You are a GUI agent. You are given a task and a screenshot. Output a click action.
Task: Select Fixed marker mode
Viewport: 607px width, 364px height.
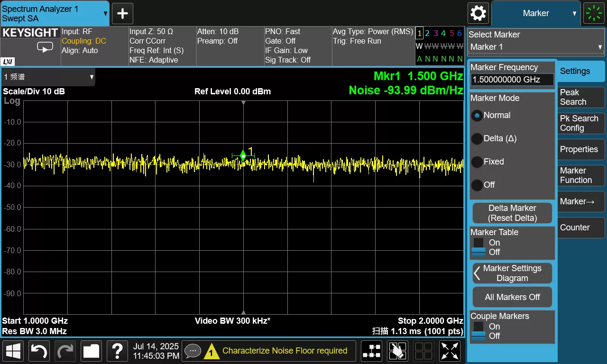click(x=477, y=162)
